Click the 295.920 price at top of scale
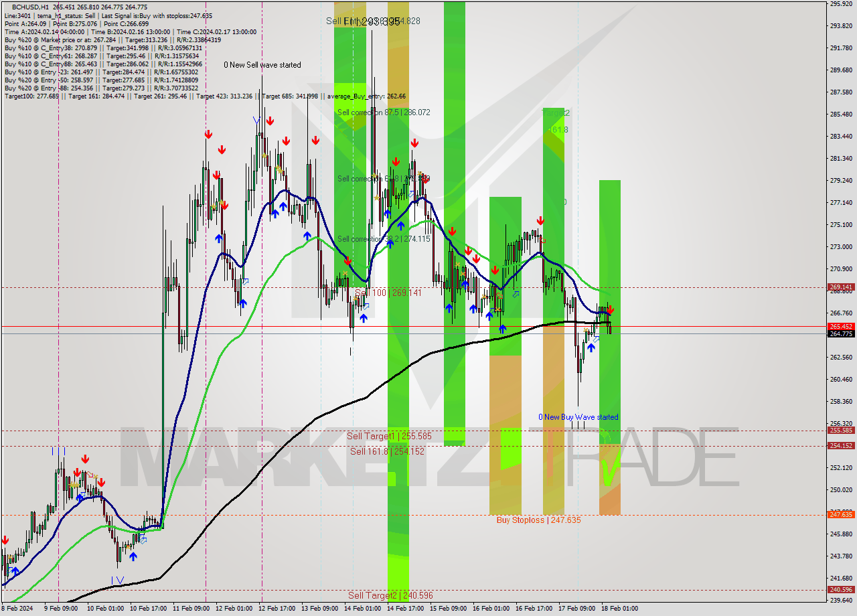 click(x=841, y=4)
